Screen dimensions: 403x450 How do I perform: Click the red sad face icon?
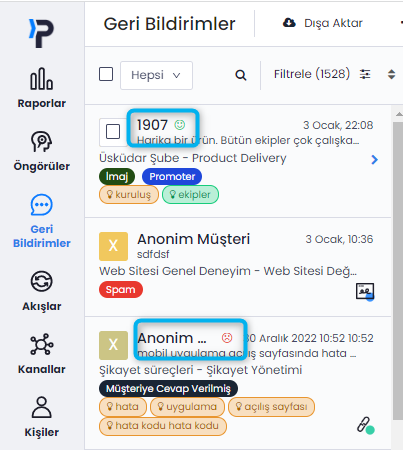coord(227,338)
